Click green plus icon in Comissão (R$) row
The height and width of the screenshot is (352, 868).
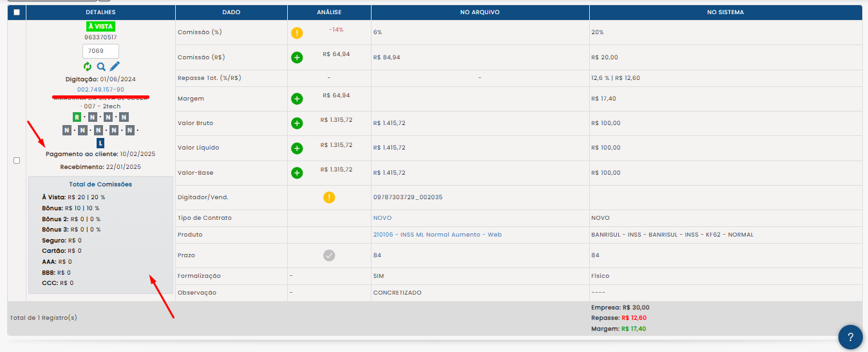297,57
